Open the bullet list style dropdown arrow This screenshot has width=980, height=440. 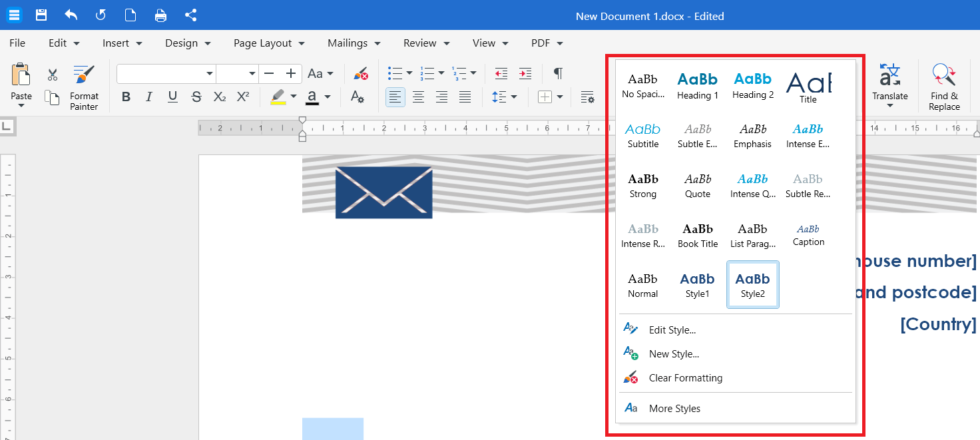click(409, 73)
